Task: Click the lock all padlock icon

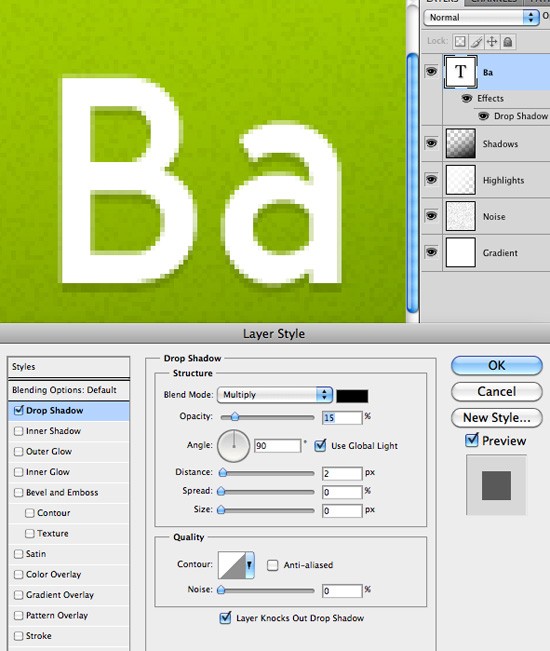Action: (x=508, y=42)
